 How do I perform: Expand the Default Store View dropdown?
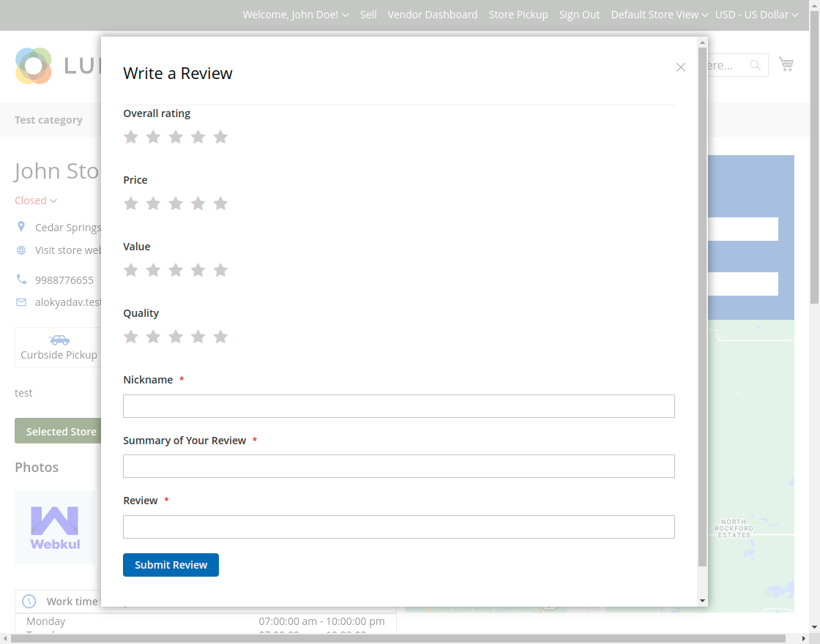click(x=658, y=14)
